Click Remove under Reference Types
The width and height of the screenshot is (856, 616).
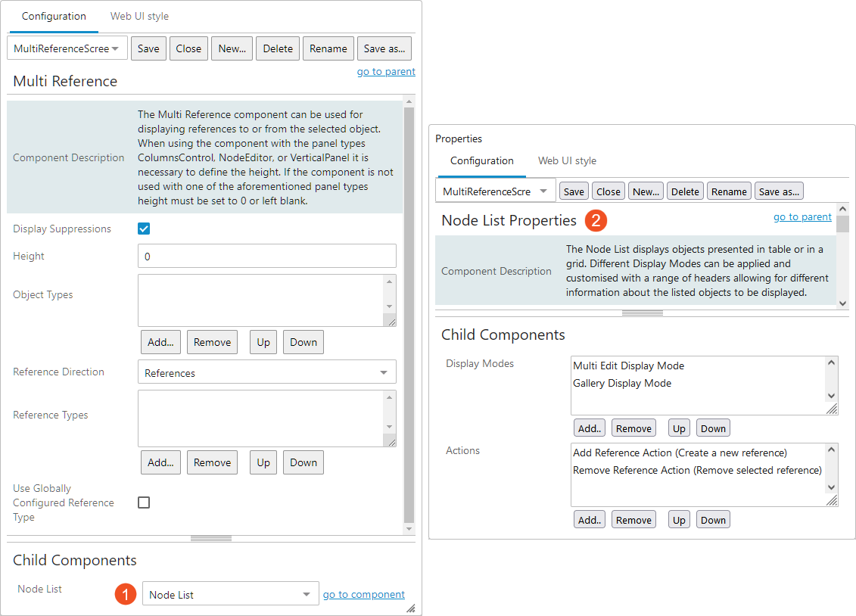tap(212, 462)
